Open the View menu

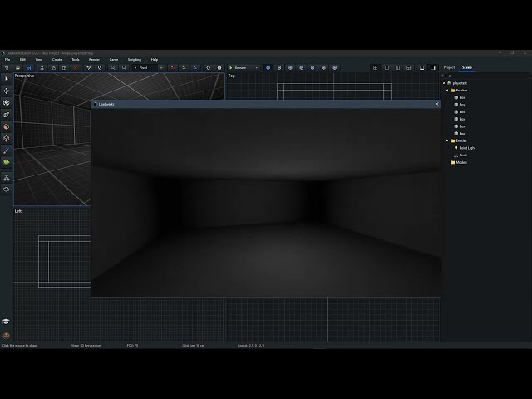39,59
